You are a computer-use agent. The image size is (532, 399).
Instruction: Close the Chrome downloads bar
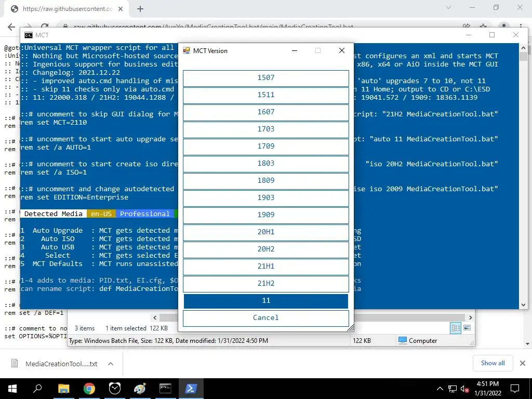[x=523, y=363]
